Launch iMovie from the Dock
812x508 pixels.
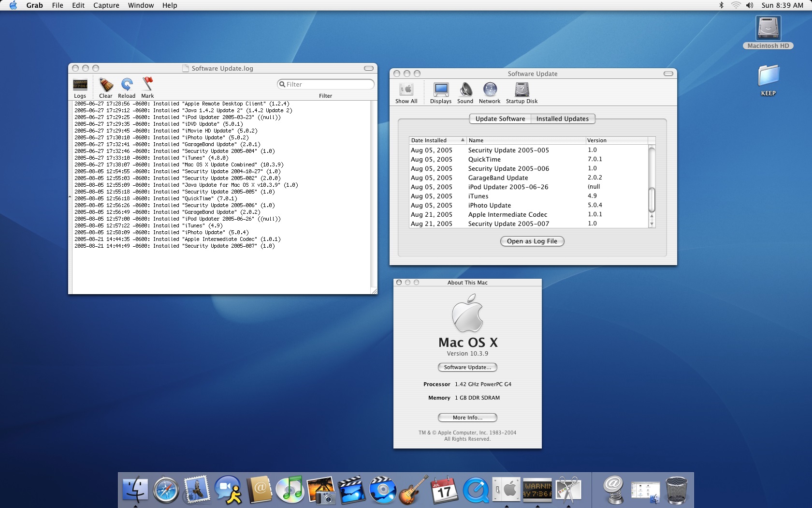[352, 490]
